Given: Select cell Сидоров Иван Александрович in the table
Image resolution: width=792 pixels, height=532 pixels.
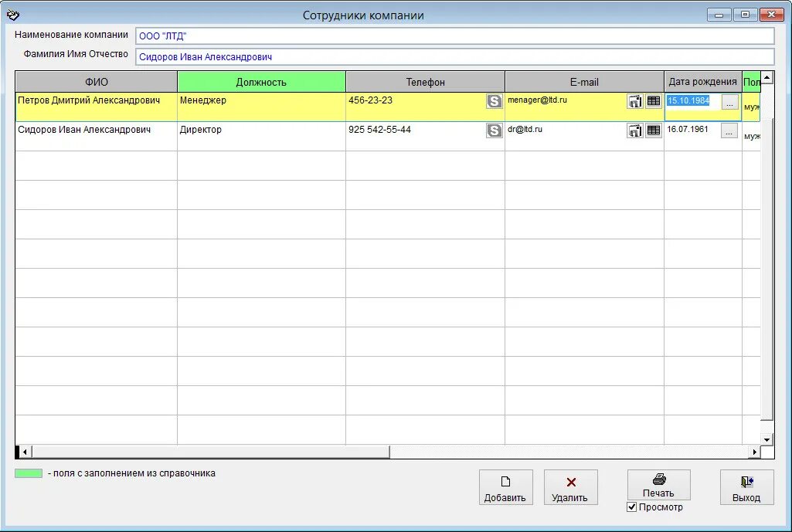Looking at the screenshot, I should pyautogui.click(x=96, y=136).
